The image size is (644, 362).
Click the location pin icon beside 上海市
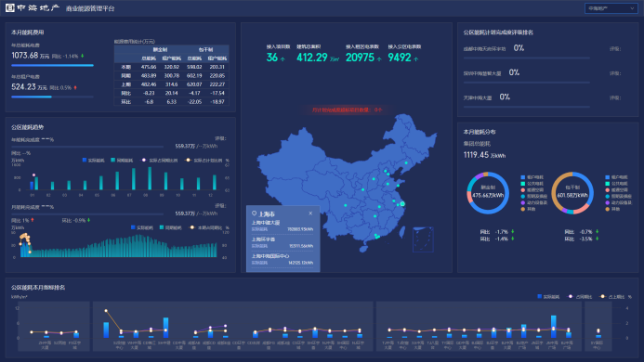[x=254, y=213]
